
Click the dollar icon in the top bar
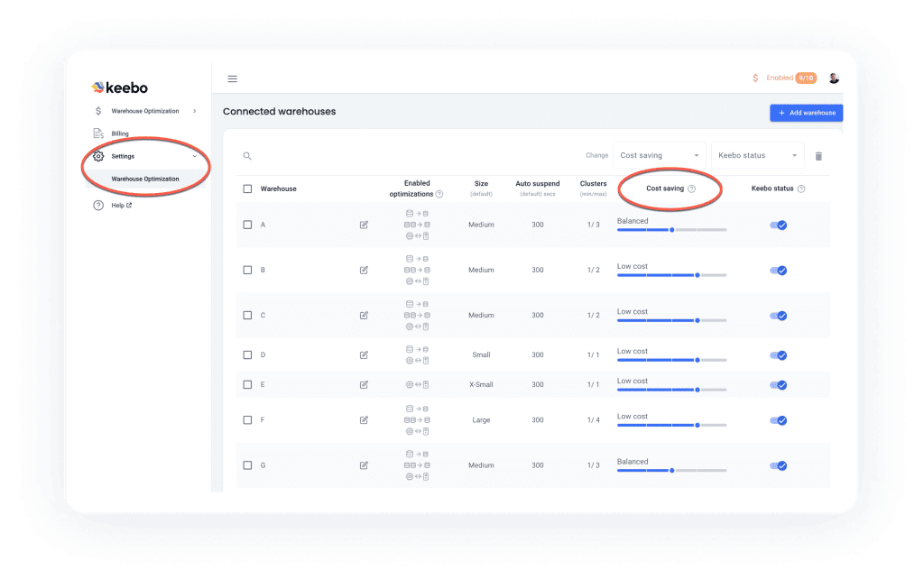[756, 78]
